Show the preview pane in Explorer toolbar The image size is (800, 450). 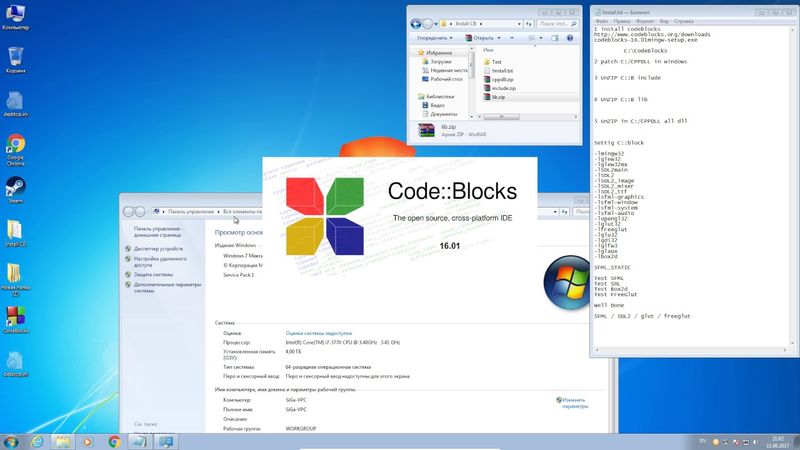coord(555,38)
